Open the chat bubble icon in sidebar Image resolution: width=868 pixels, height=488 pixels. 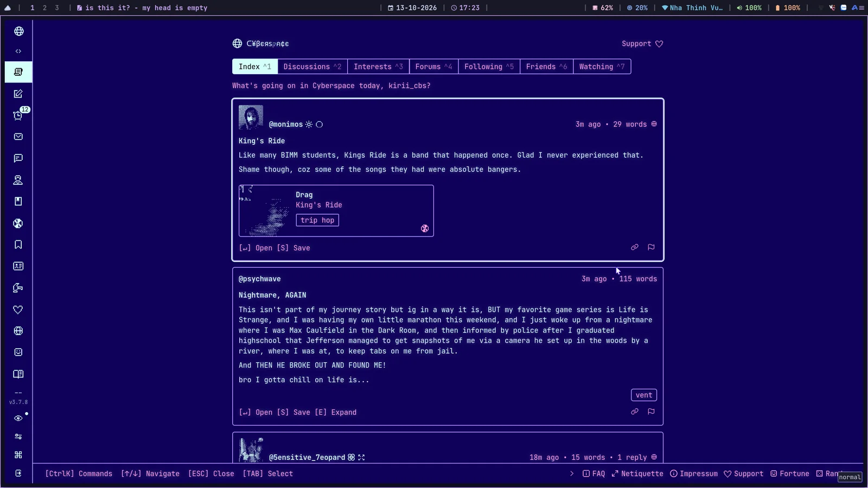point(18,158)
